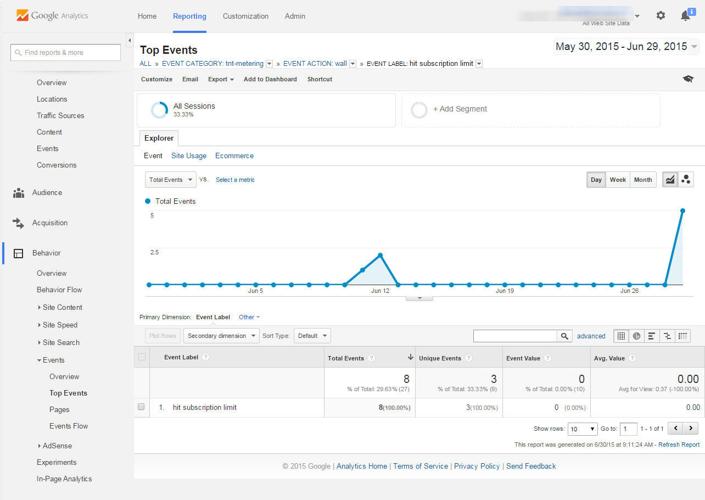Click the table search magnifier button
This screenshot has height=500, width=705.
click(x=565, y=336)
